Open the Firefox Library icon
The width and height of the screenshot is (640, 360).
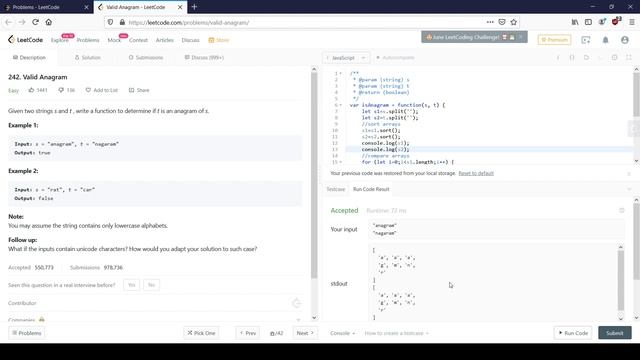(575, 22)
